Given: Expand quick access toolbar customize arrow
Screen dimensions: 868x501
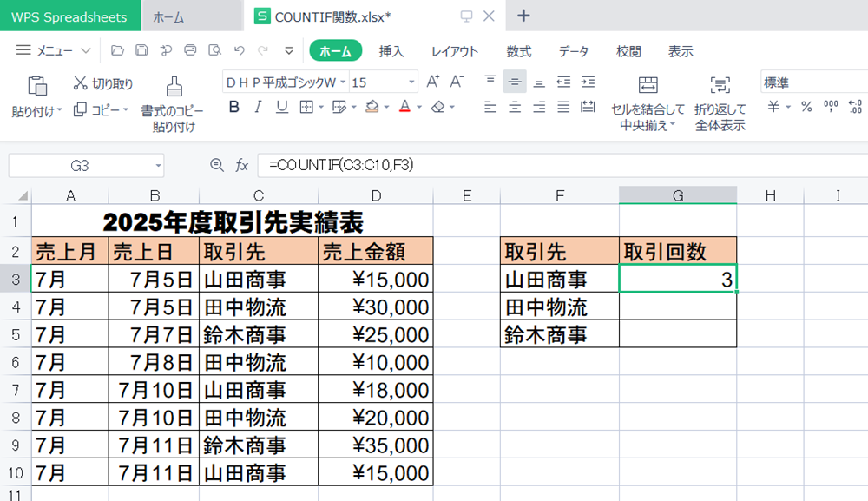Looking at the screenshot, I should 288,51.
